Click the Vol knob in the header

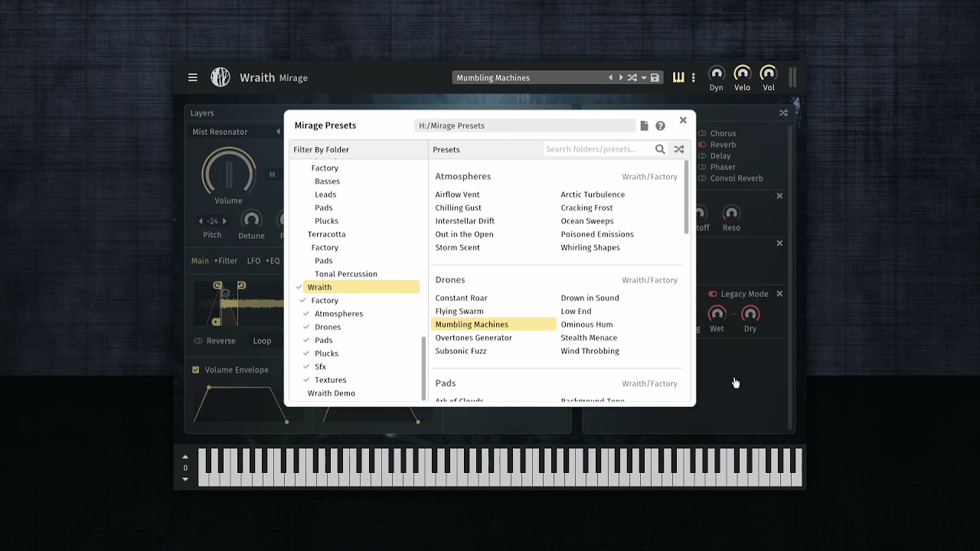click(768, 73)
